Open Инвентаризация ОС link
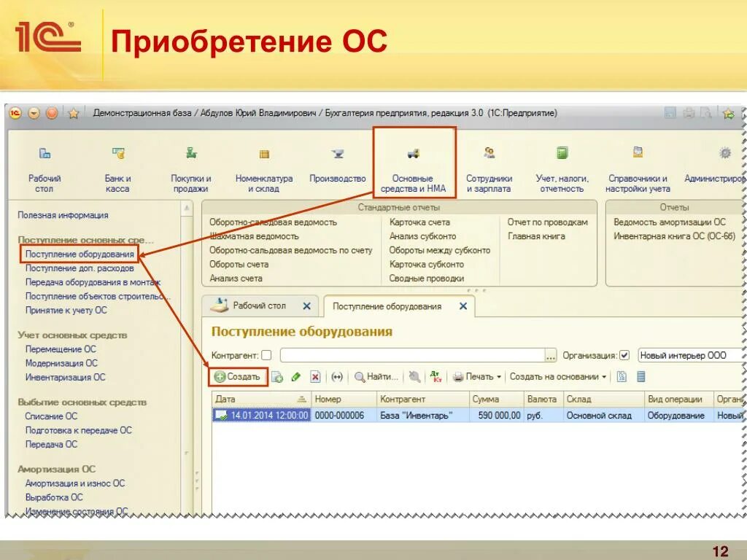The width and height of the screenshot is (747, 560). (x=65, y=377)
